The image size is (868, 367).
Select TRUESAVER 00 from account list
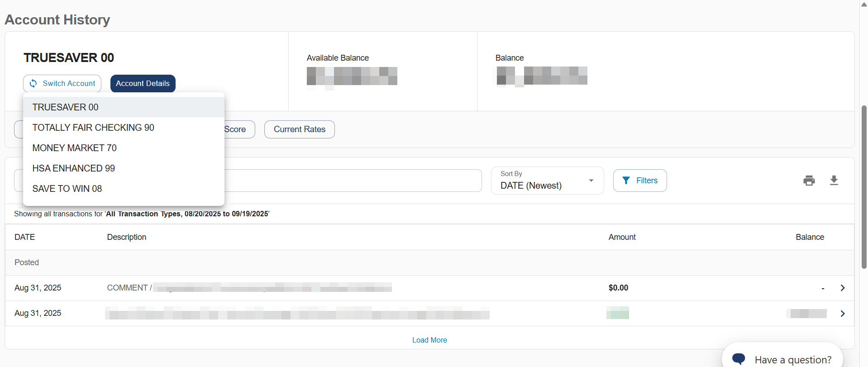pyautogui.click(x=66, y=107)
